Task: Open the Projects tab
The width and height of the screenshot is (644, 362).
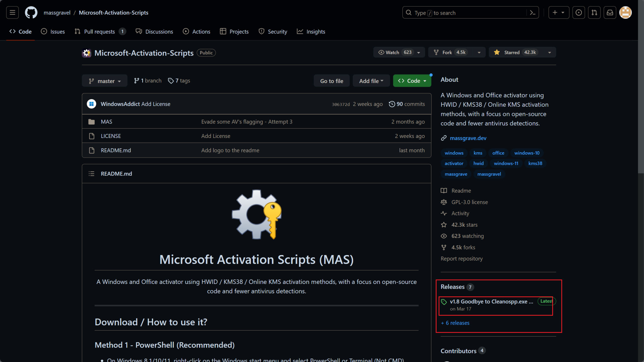Action: [x=234, y=32]
